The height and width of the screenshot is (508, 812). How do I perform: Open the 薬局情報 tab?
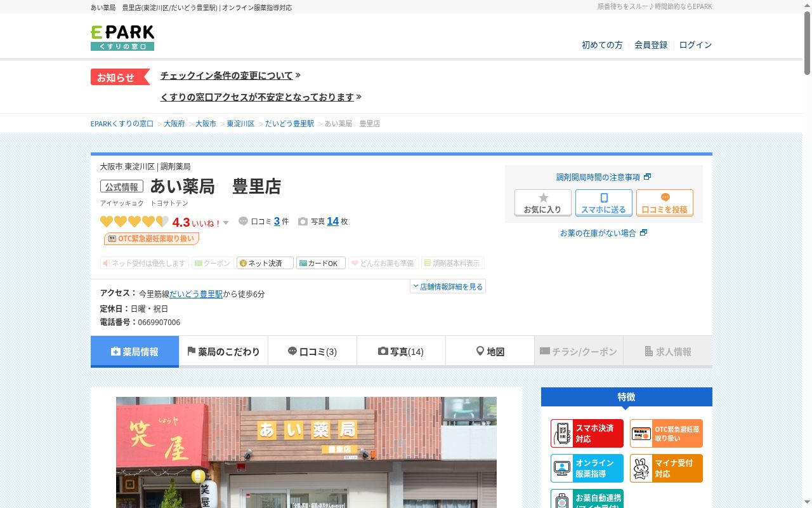pos(134,351)
